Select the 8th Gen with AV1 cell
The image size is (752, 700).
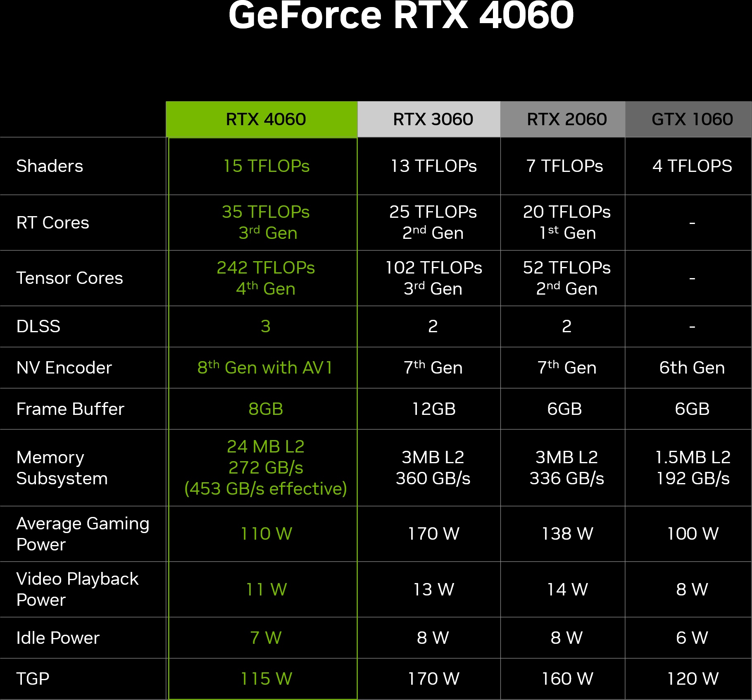click(265, 368)
